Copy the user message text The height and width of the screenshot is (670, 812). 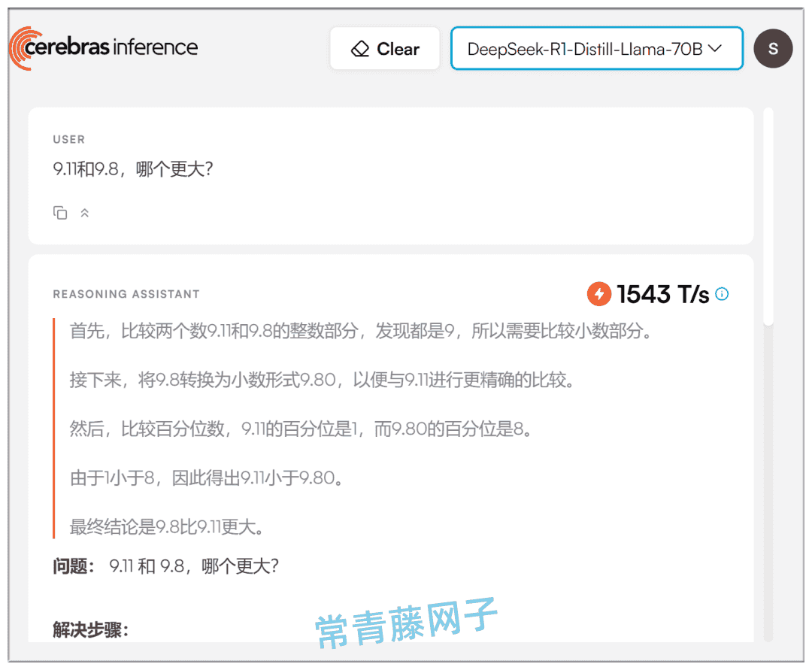(60, 213)
